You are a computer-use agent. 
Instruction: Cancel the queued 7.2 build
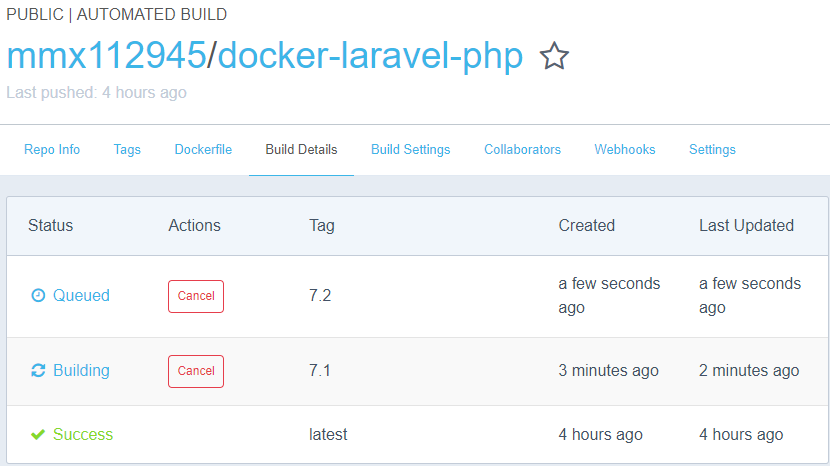tap(196, 296)
